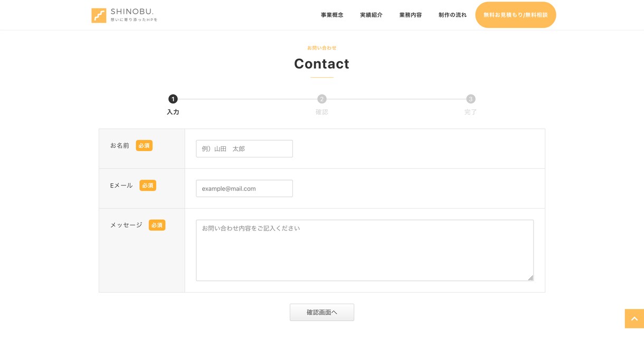This screenshot has width=644, height=347.
Task: Click the scroll-to-top arrow button
Action: [x=634, y=318]
